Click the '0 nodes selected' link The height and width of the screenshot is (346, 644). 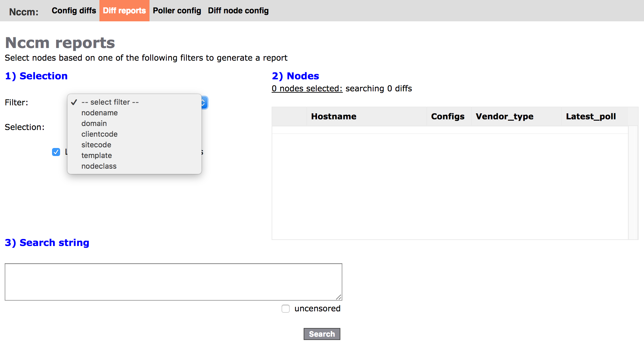pyautogui.click(x=307, y=88)
